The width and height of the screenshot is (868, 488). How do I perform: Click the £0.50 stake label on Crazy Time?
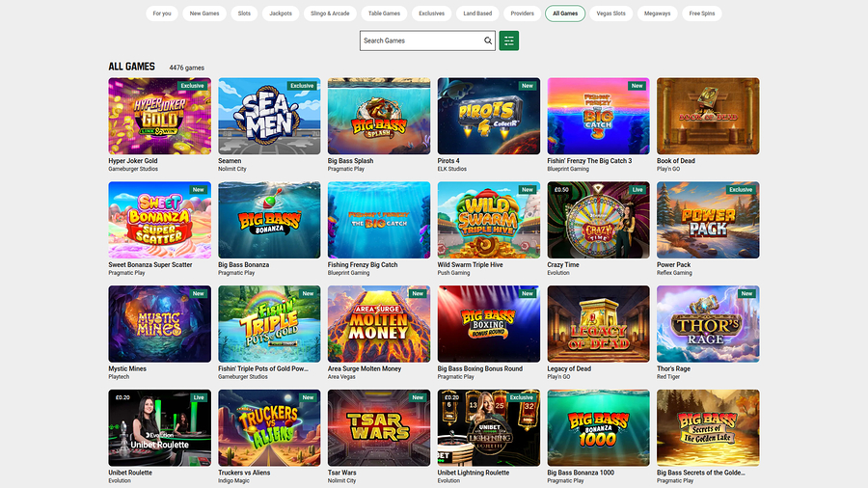(561, 190)
